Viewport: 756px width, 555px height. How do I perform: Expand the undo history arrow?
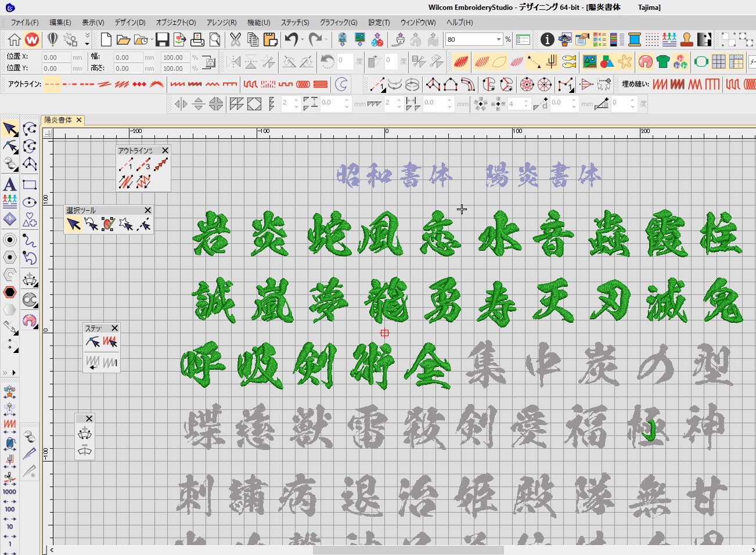point(303,39)
